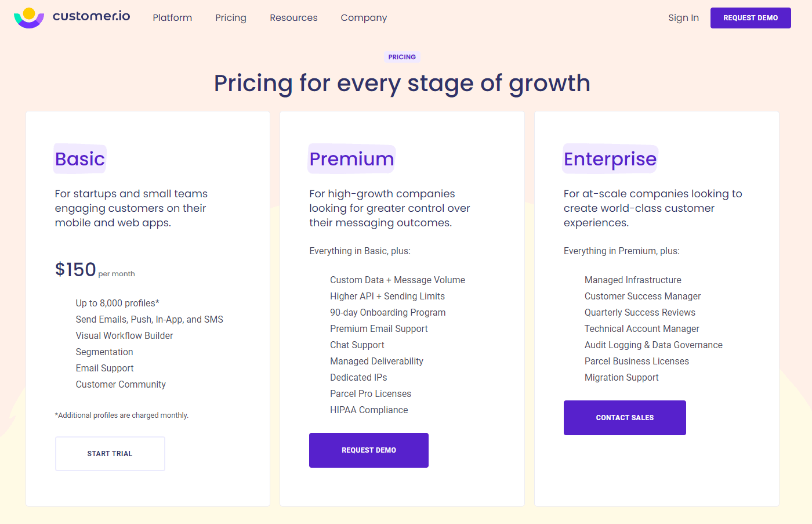Open the Platform menu
The width and height of the screenshot is (812, 524).
tap(172, 18)
